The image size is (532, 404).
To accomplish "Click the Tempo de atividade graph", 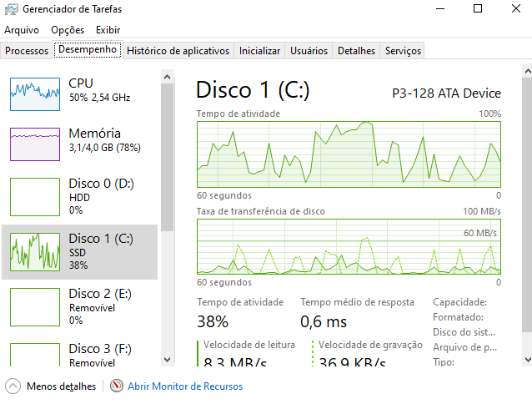I will pyautogui.click(x=349, y=154).
